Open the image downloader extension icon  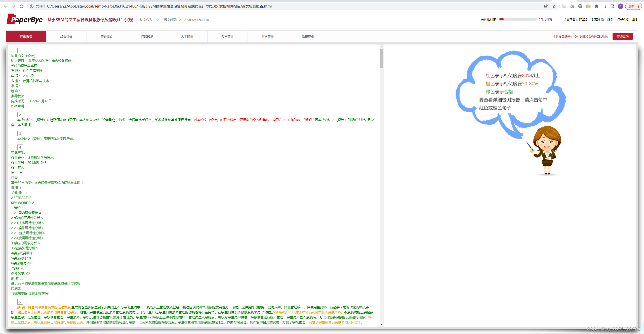588,6
